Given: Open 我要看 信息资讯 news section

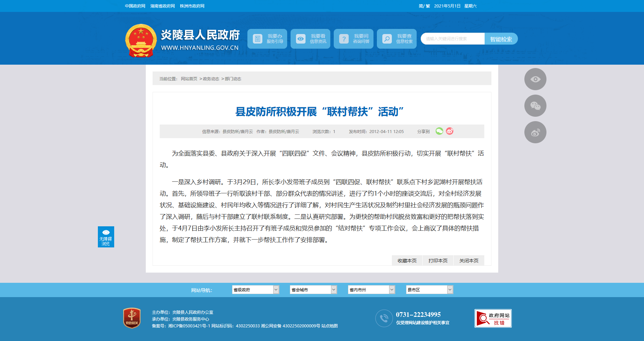Looking at the screenshot, I should tap(310, 39).
